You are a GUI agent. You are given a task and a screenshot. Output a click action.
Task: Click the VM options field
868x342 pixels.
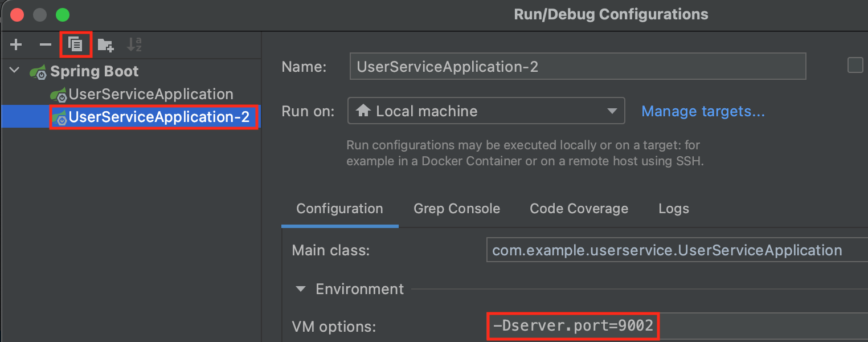[x=677, y=327]
